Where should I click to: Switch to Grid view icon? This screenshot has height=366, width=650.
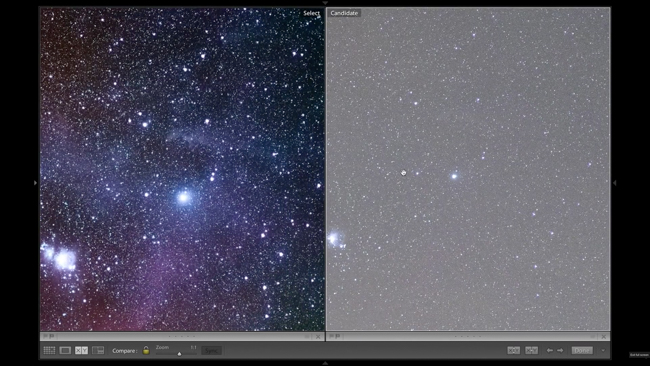(49, 351)
